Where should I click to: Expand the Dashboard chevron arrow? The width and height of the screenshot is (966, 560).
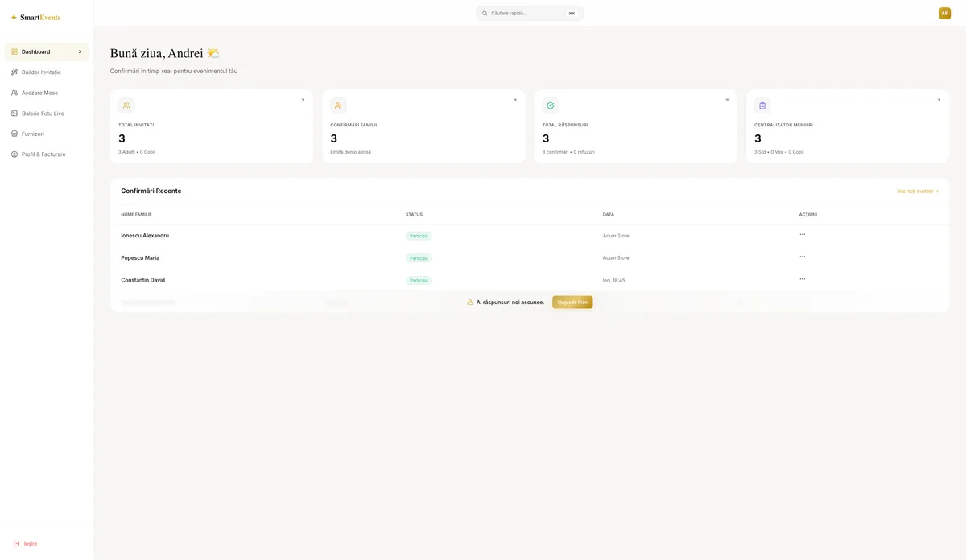[80, 51]
